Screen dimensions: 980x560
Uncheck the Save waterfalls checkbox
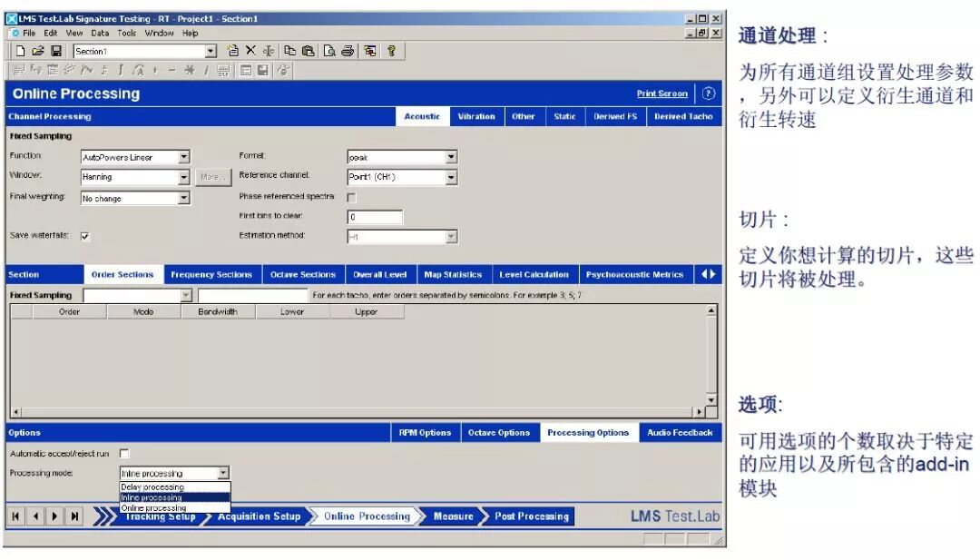click(85, 236)
